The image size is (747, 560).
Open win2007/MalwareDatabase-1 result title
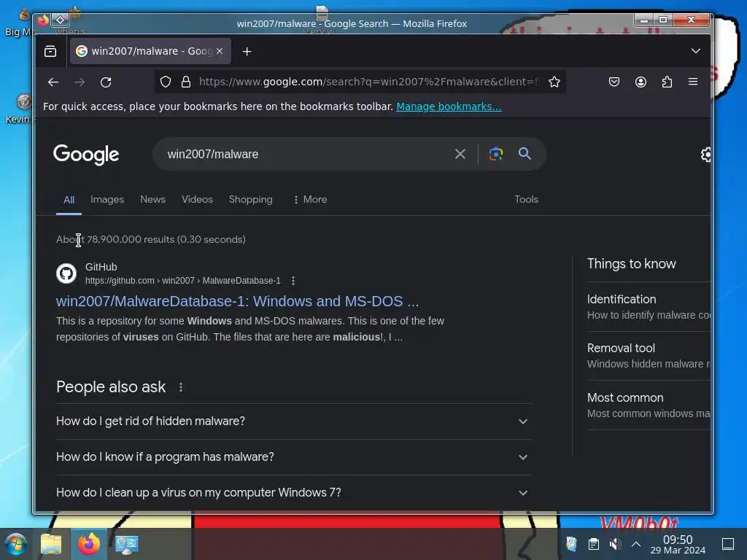[x=237, y=301]
